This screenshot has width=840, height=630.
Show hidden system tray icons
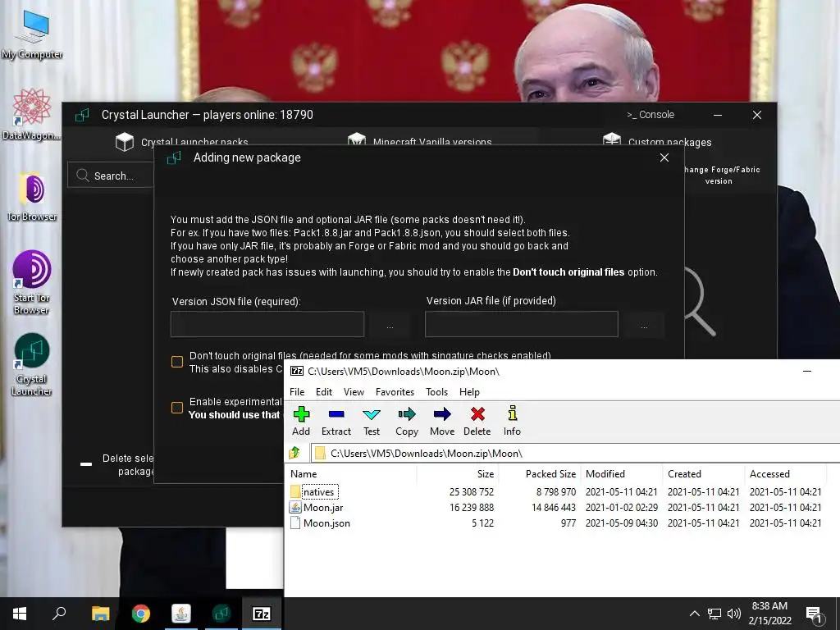[x=694, y=614]
